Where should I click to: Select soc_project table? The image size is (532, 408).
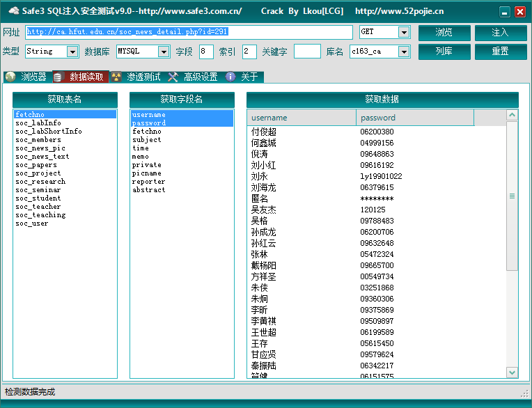(x=65, y=173)
